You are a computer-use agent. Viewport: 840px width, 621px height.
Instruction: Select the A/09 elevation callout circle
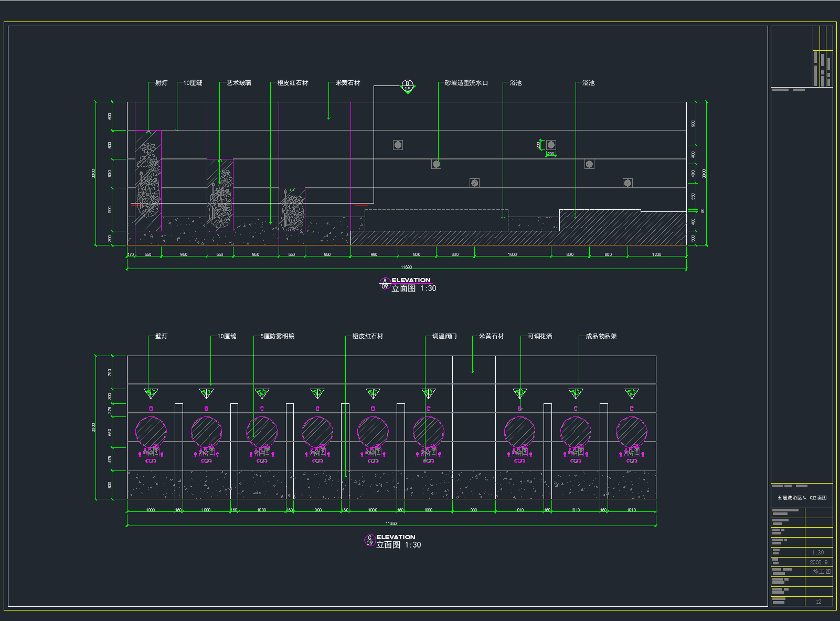click(385, 284)
